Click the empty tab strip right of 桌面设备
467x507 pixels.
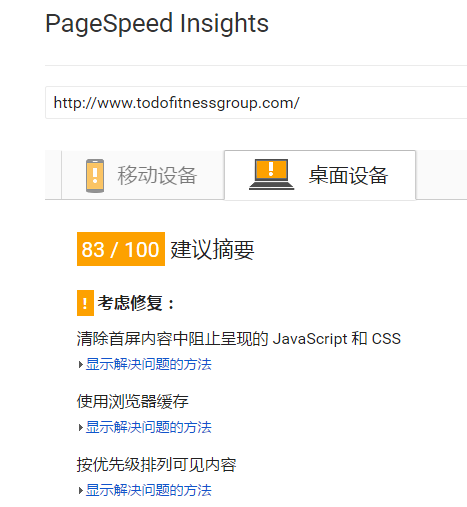[x=441, y=175]
